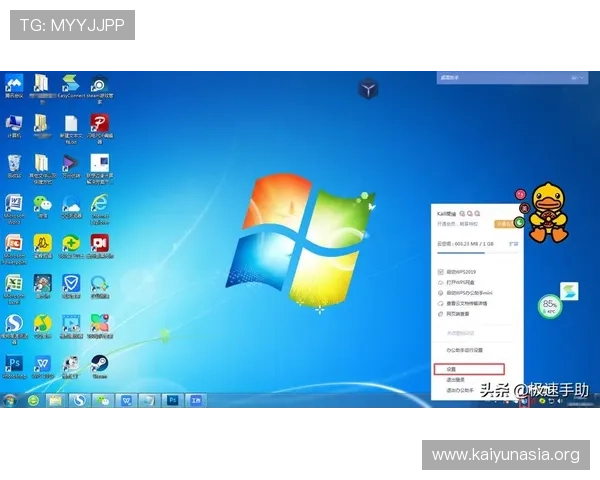Click Photoshop icon in the taskbar
The height and width of the screenshot is (480, 600).
(172, 400)
